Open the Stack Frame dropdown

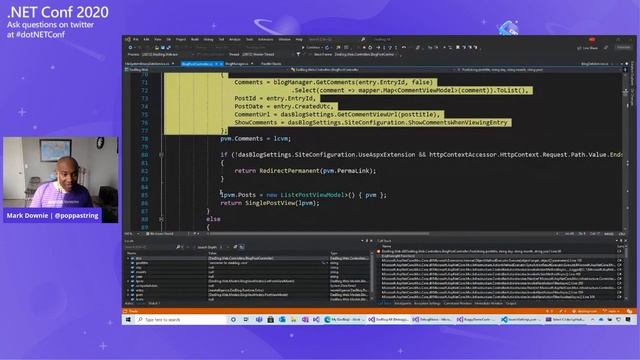(x=366, y=54)
